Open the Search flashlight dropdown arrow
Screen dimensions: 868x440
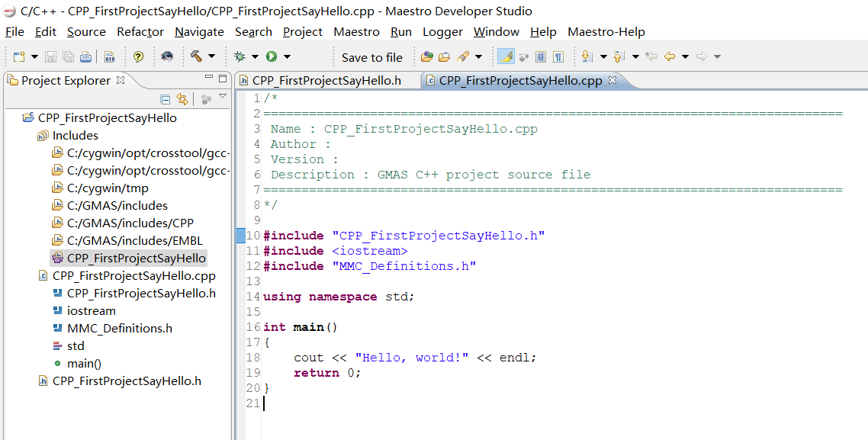tap(478, 56)
